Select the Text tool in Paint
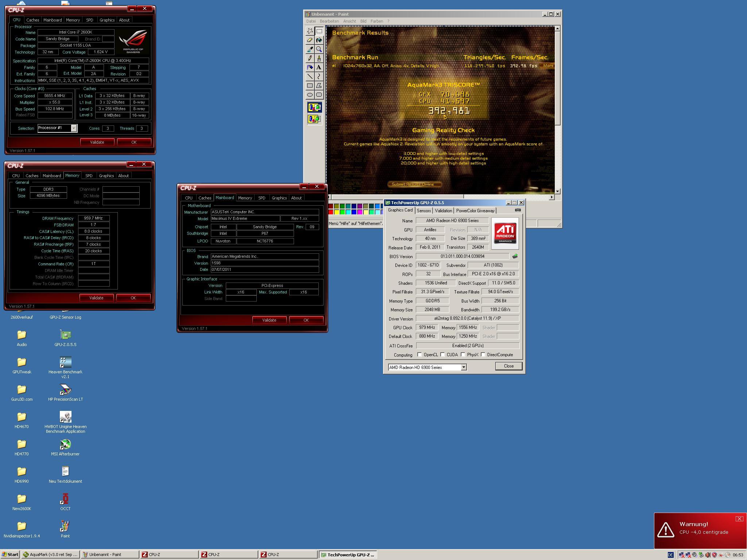 coord(319,67)
